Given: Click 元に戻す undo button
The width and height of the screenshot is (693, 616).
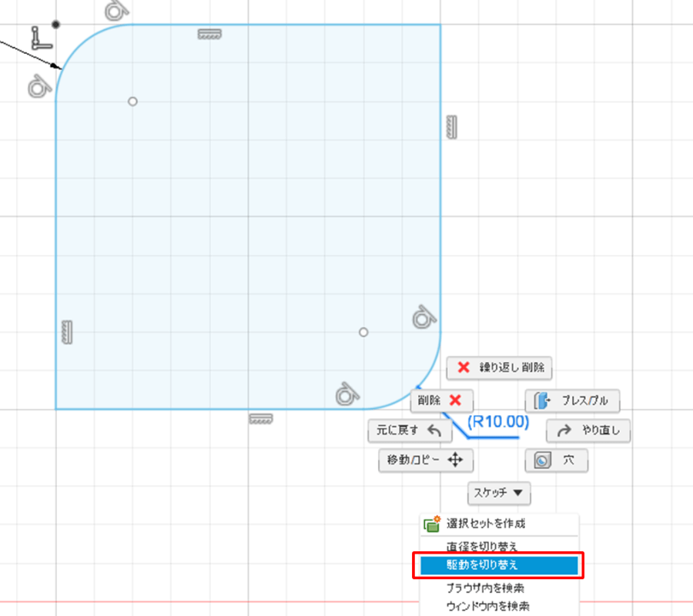Looking at the screenshot, I should (x=410, y=430).
